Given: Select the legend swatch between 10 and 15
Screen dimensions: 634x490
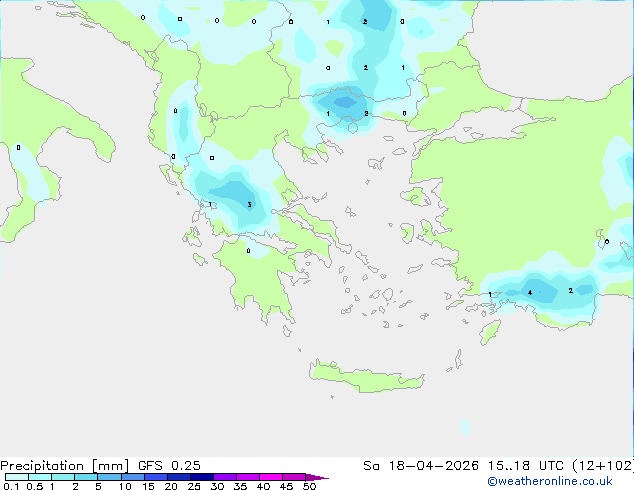Looking at the screenshot, I should coord(133,477).
